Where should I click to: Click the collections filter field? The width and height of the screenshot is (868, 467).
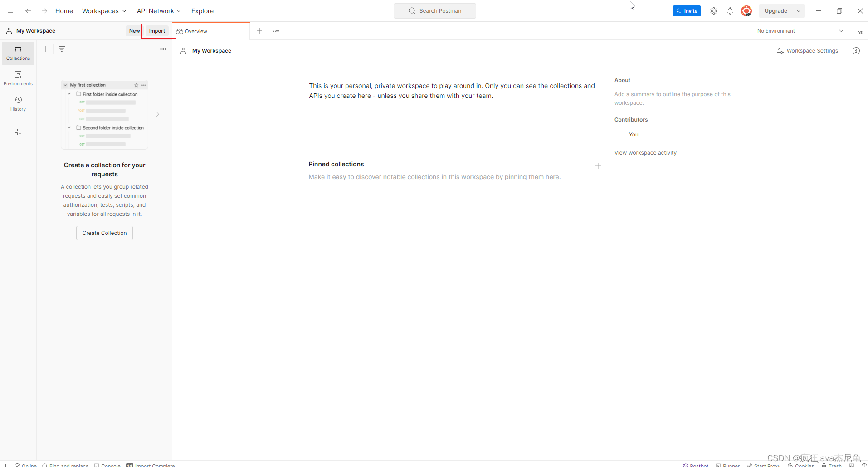click(105, 49)
